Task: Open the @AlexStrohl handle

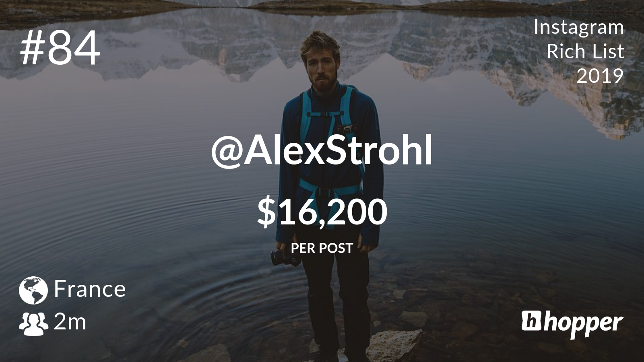Action: point(322,152)
